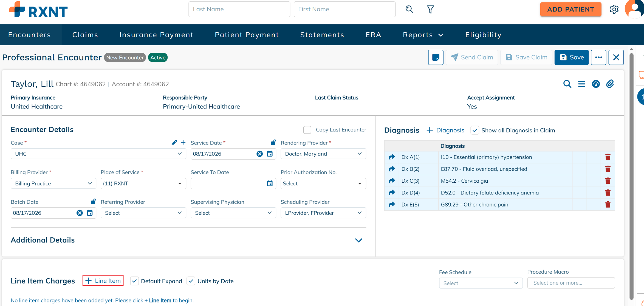Uncheck Show all Diagnosis in Claim
Image resolution: width=644 pixels, height=306 pixels.
pos(475,130)
